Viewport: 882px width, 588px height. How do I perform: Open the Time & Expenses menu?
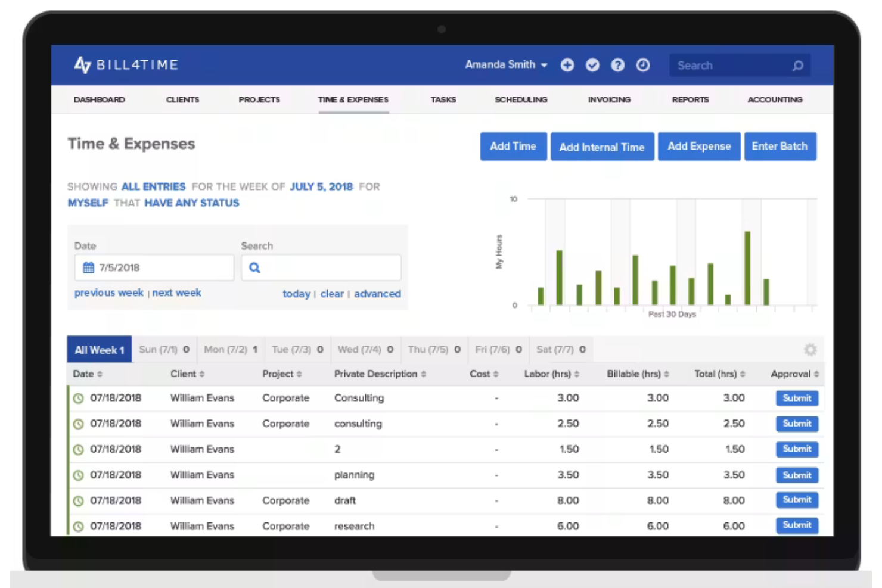(353, 99)
